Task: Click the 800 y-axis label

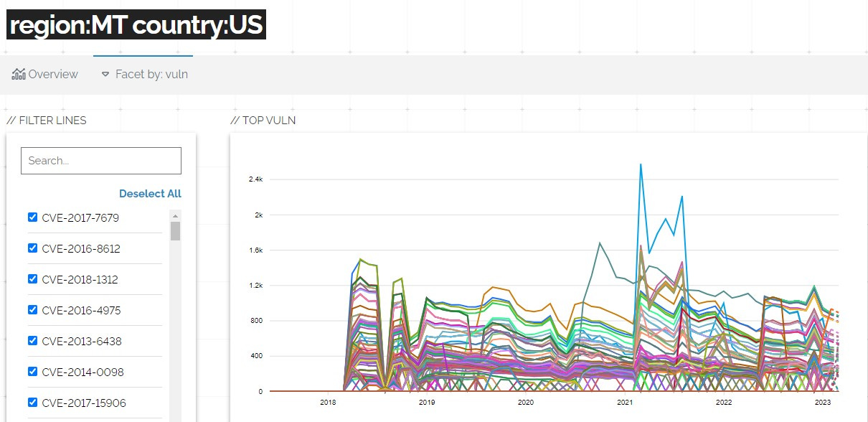Action: (x=258, y=321)
